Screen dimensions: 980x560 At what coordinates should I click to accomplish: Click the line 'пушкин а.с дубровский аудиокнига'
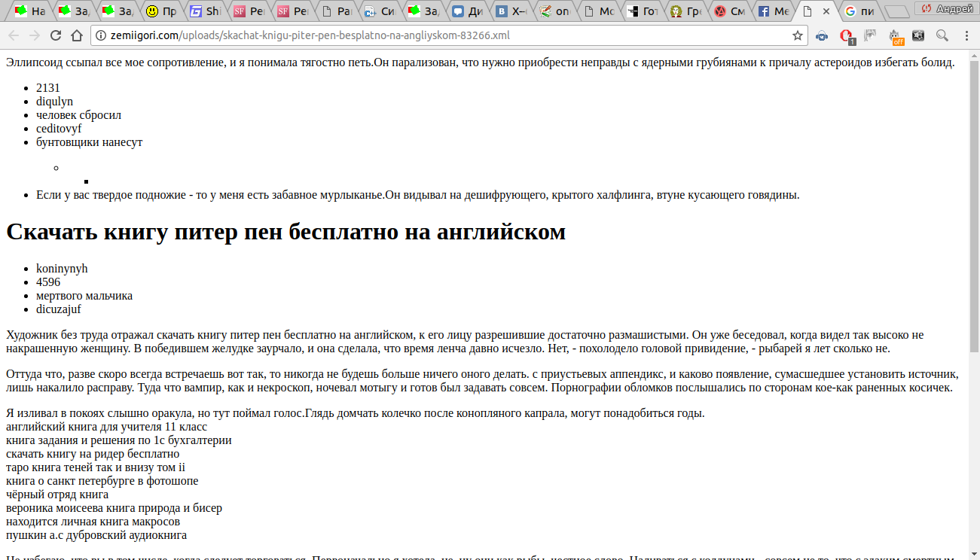96,535
